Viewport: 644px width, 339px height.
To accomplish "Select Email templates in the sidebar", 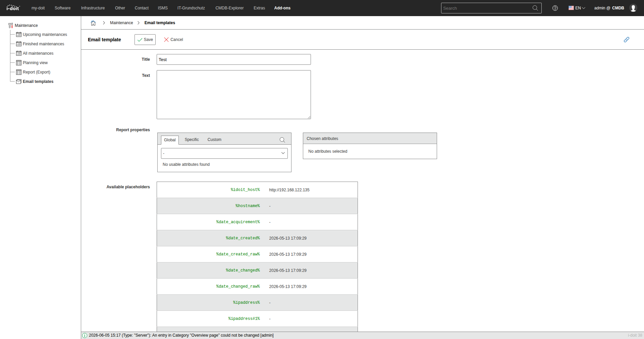I will pos(38,82).
